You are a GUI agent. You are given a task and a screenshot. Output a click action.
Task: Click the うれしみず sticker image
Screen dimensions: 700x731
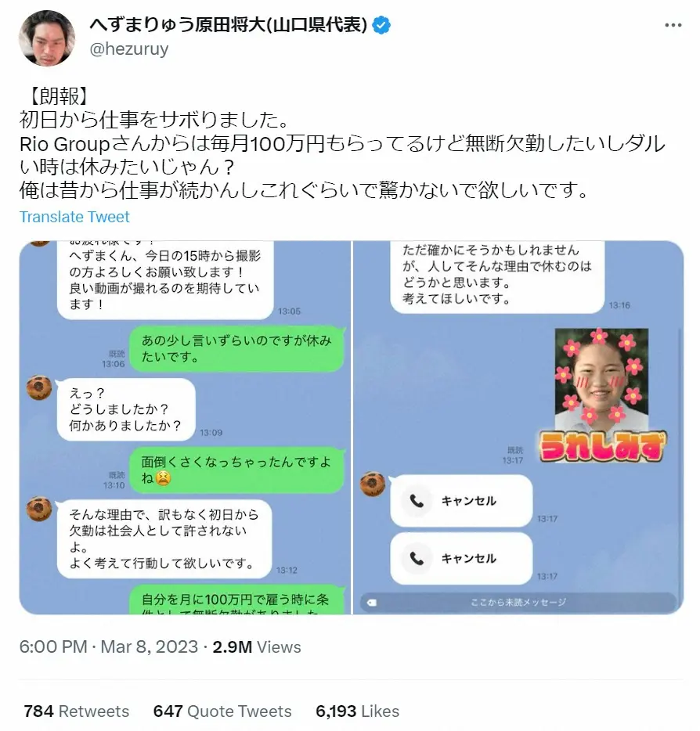[x=603, y=395]
